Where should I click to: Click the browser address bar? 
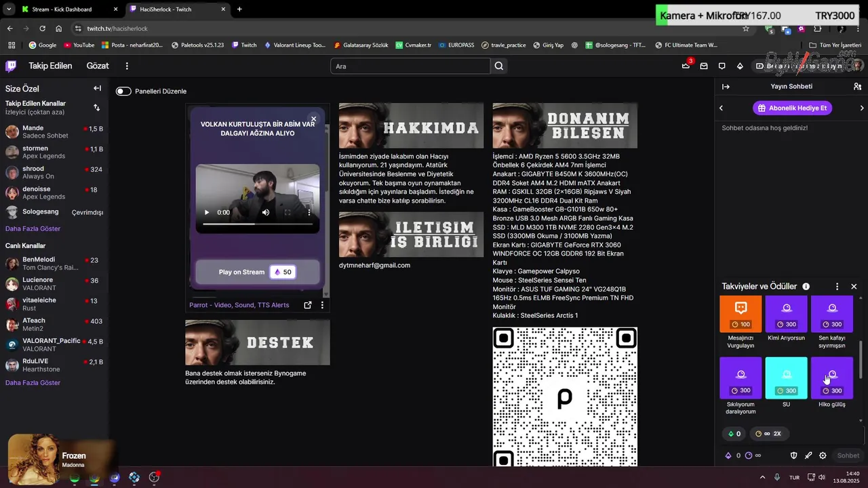pos(407,28)
